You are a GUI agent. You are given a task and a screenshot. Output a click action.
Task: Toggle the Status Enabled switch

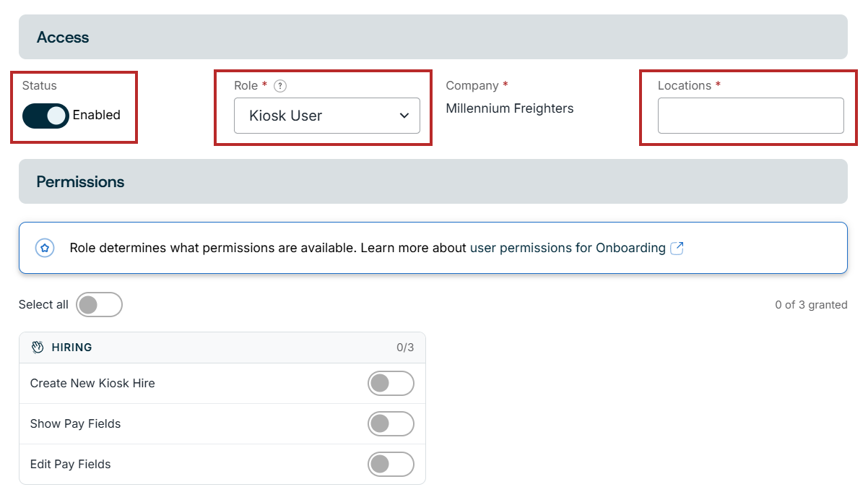pyautogui.click(x=45, y=116)
